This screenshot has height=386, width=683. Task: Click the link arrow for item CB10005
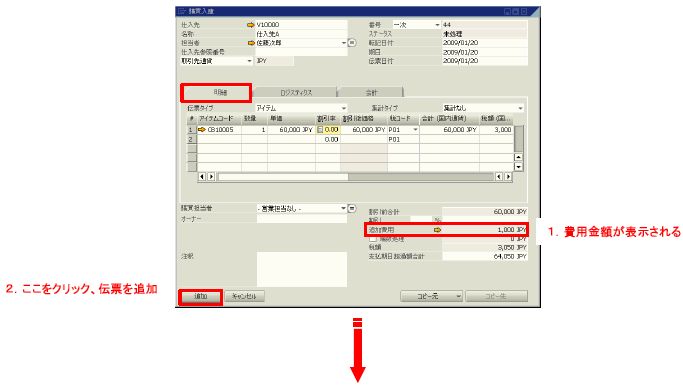click(202, 129)
